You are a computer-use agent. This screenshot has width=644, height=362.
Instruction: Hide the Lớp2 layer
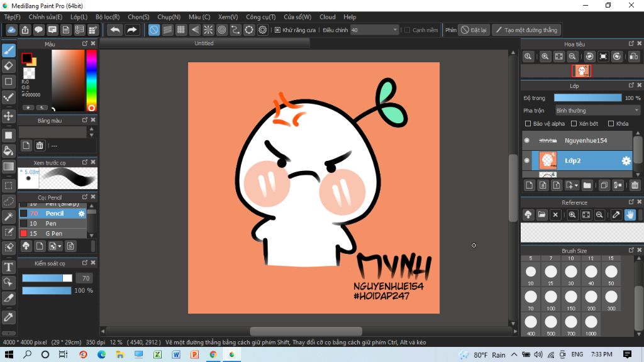(527, 160)
